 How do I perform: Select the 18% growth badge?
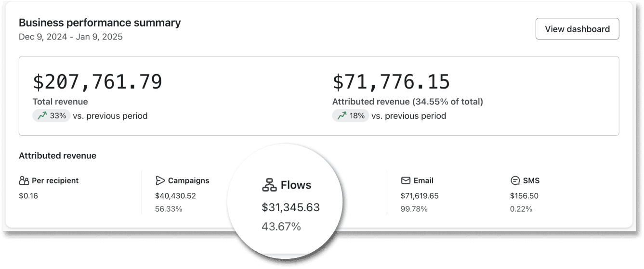(351, 116)
